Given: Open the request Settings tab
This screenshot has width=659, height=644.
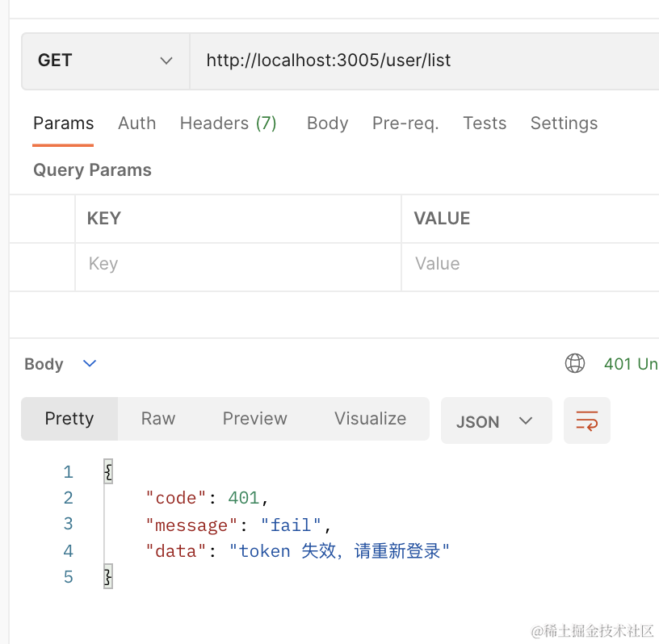Looking at the screenshot, I should coord(564,123).
